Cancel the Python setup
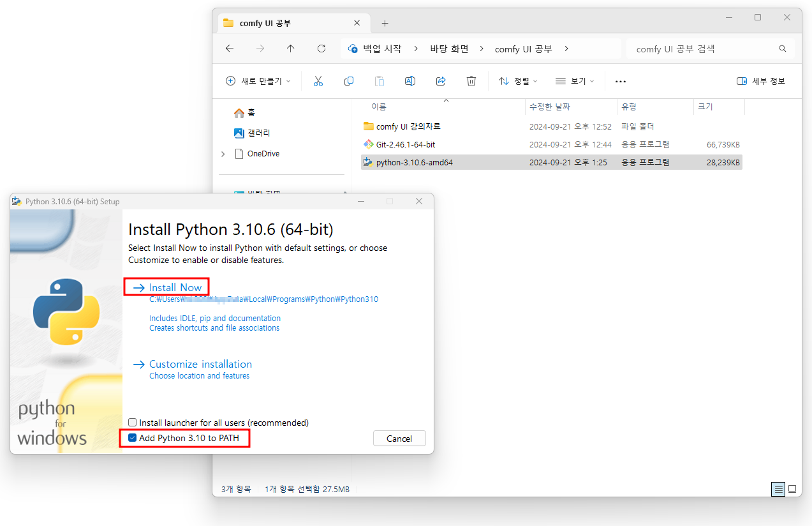 point(399,439)
